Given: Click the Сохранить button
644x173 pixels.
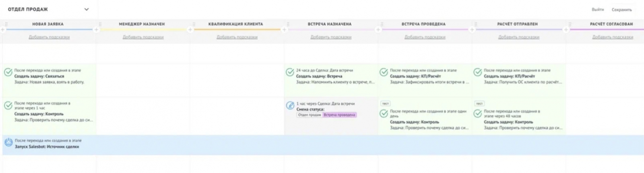Looking at the screenshot, I should coord(621,10).
